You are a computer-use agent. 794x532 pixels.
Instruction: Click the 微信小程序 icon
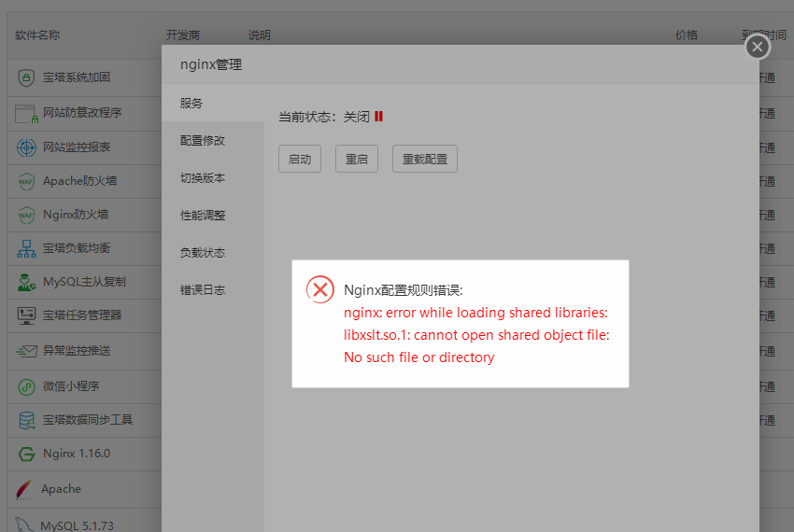[26, 386]
